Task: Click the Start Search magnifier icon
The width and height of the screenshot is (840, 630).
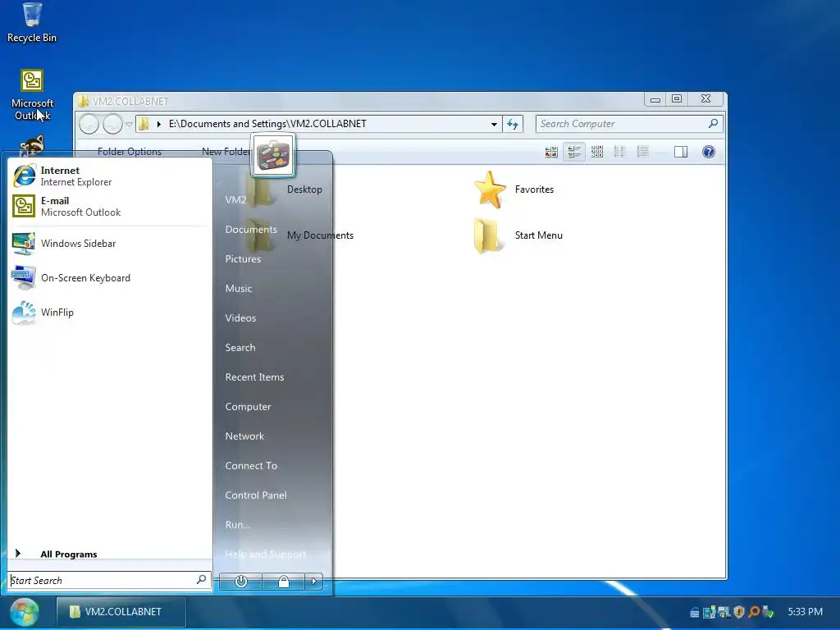Action: (202, 580)
